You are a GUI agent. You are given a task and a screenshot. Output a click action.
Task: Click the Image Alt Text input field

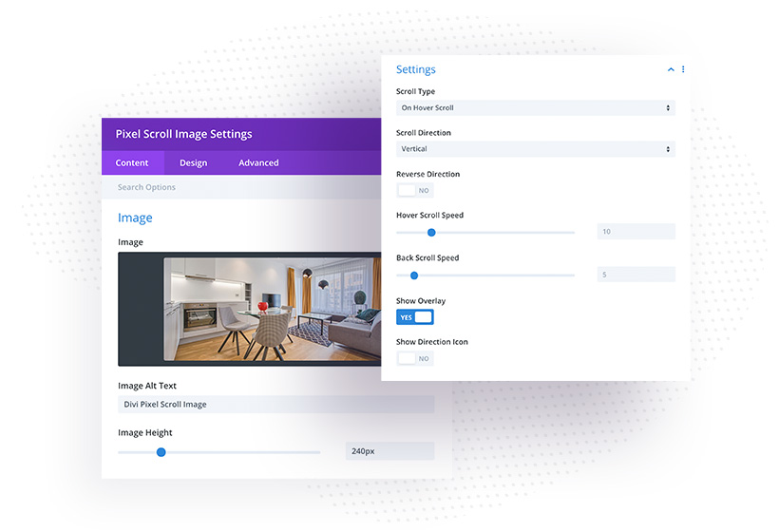[x=275, y=405]
